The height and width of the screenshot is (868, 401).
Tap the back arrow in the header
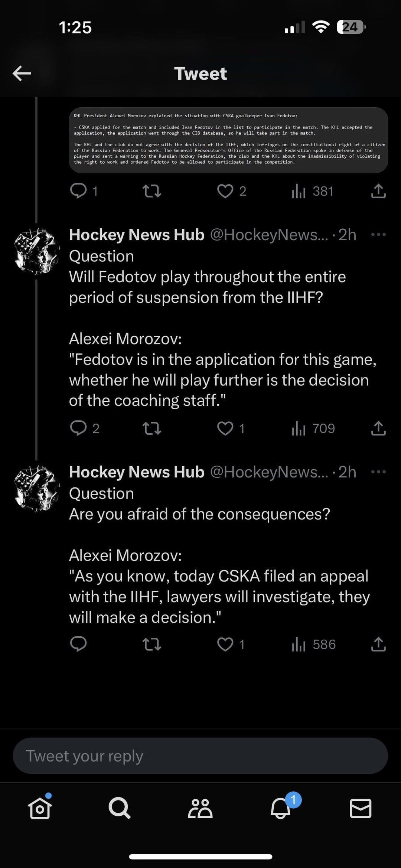pos(22,73)
